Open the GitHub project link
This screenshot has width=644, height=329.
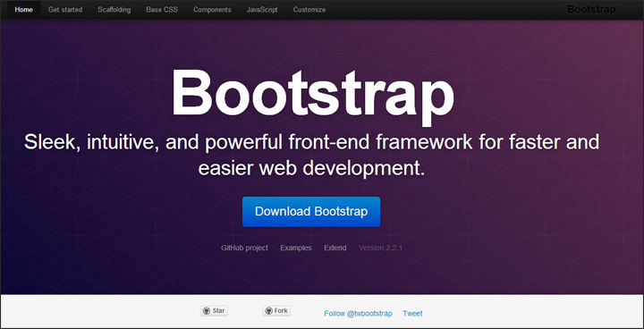click(244, 248)
